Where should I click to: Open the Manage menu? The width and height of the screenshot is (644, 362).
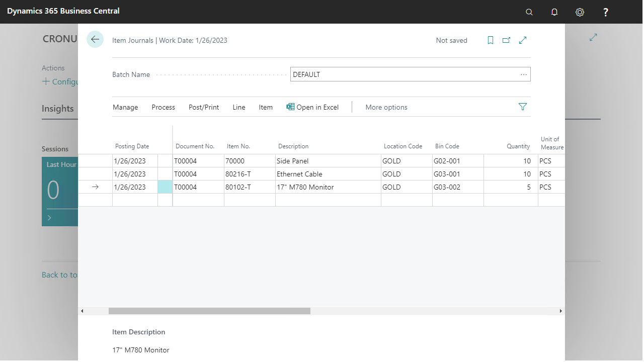125,107
